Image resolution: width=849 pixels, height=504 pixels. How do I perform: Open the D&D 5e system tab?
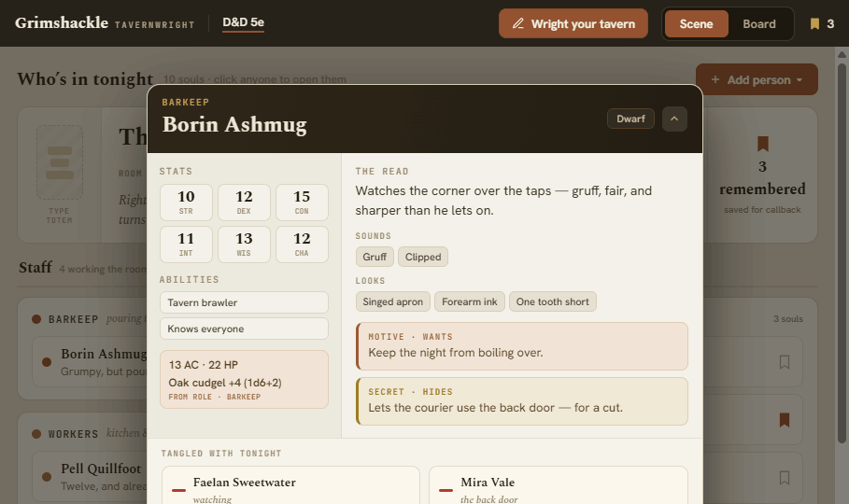[243, 22]
